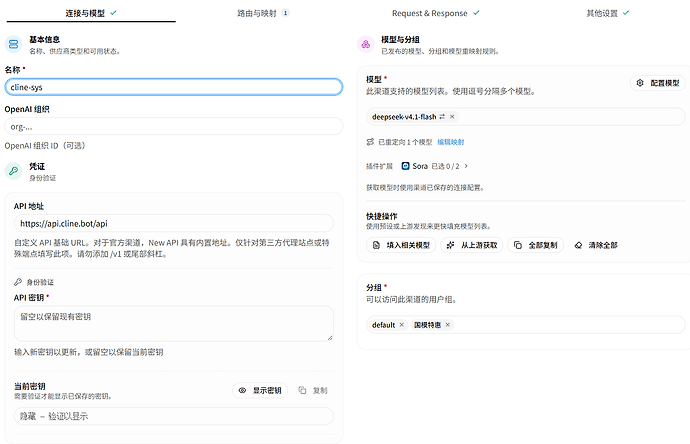Click 复制 to copy the current key

coord(313,390)
